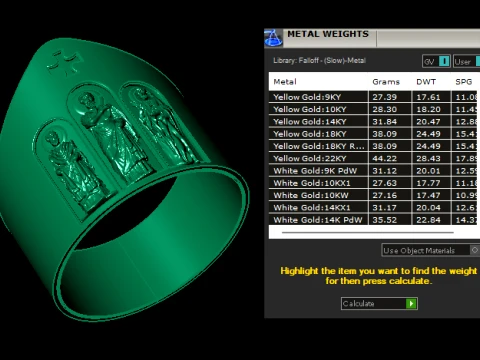The width and height of the screenshot is (480, 360).
Task: Select the METAL WEIGHTS tab
Action: [x=328, y=34]
